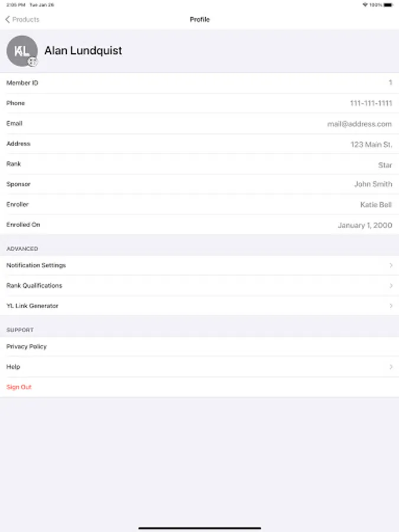
Task: Tap the home indicator bar
Action: pyautogui.click(x=200, y=528)
